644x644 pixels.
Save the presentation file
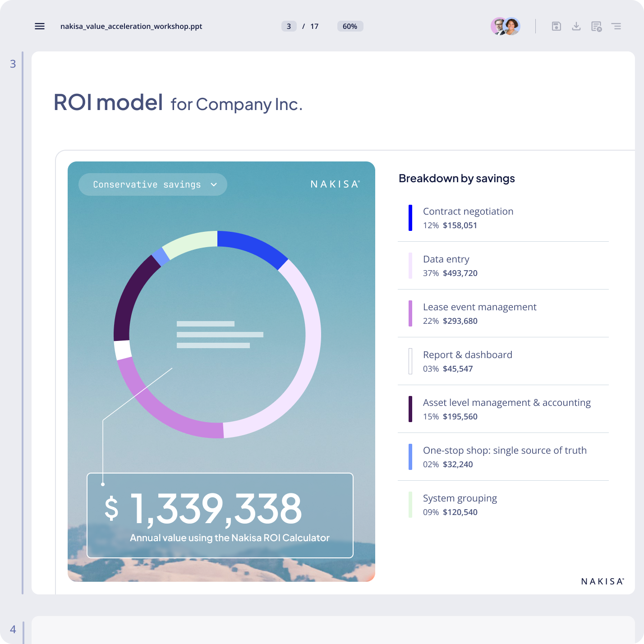pos(557,26)
